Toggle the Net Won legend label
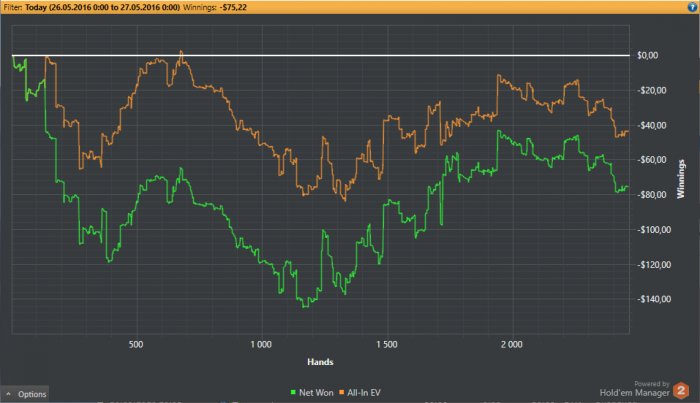Image resolution: width=700 pixels, height=403 pixels. pos(316,393)
